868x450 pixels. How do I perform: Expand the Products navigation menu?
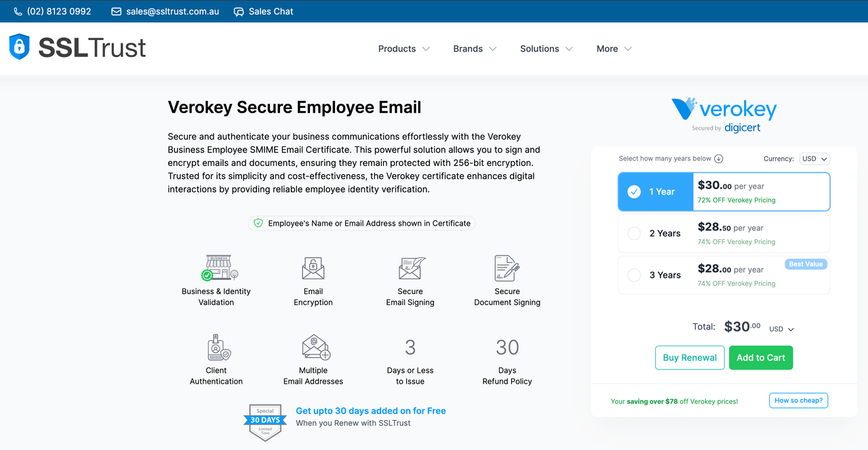coord(403,49)
